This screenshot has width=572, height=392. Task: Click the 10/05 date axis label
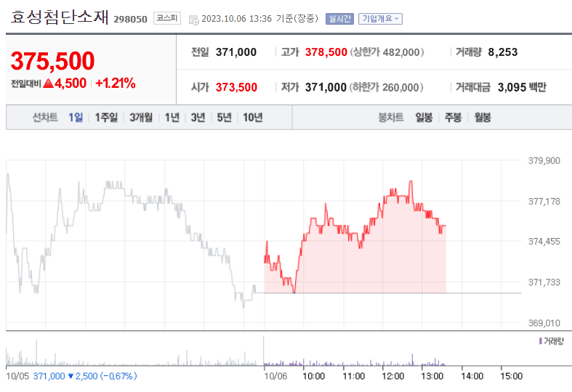[x=17, y=376]
